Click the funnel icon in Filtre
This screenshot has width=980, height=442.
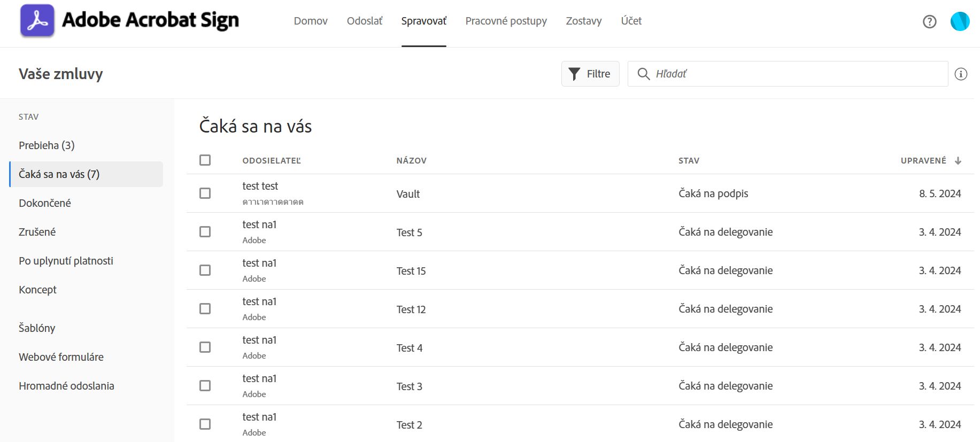[574, 74]
